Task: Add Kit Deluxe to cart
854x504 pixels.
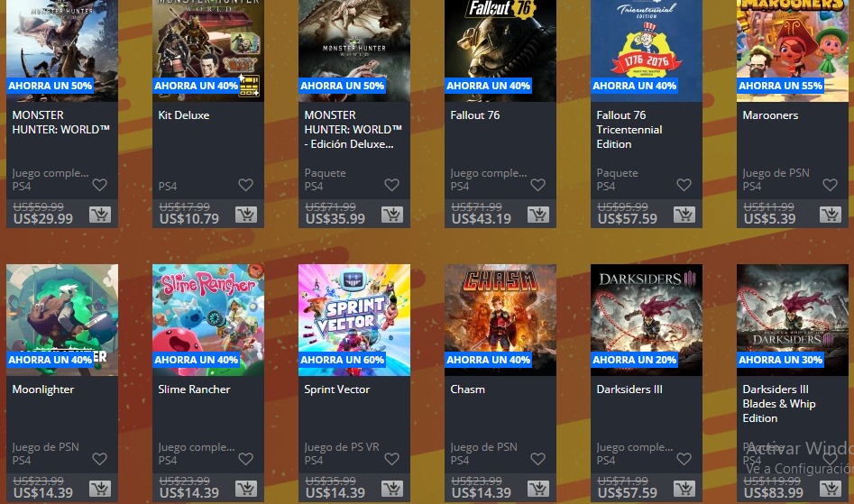Action: click(246, 215)
